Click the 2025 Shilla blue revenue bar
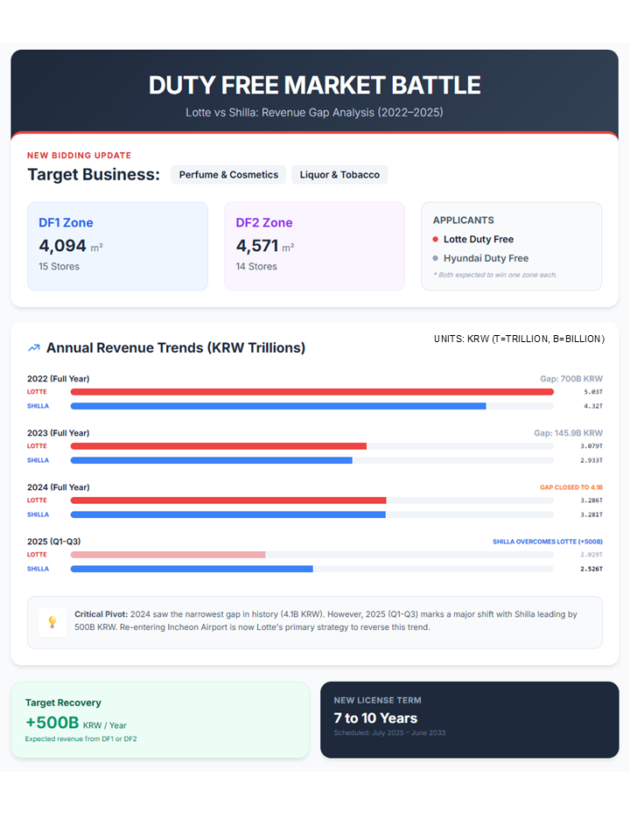630x840 pixels. 192,569
